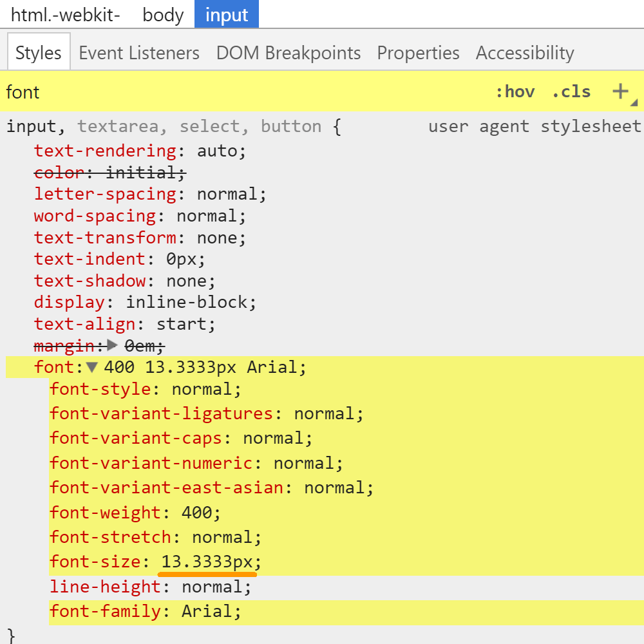Click the font-family value Arial
644x644 pixels.
209,611
